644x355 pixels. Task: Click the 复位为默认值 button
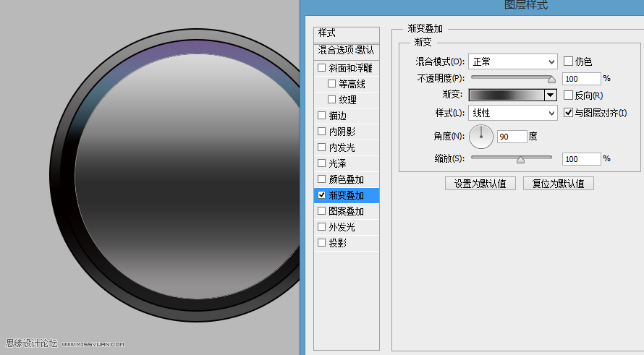point(558,184)
